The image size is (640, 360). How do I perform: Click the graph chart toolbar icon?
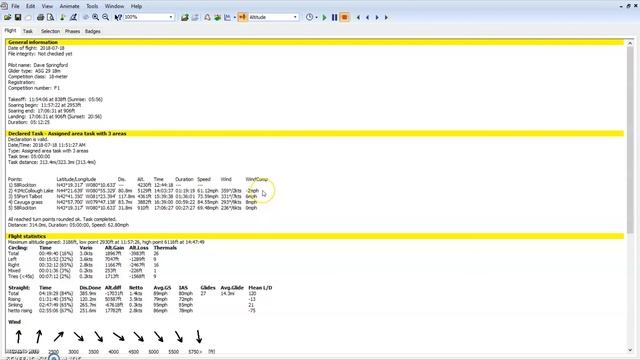click(x=228, y=17)
